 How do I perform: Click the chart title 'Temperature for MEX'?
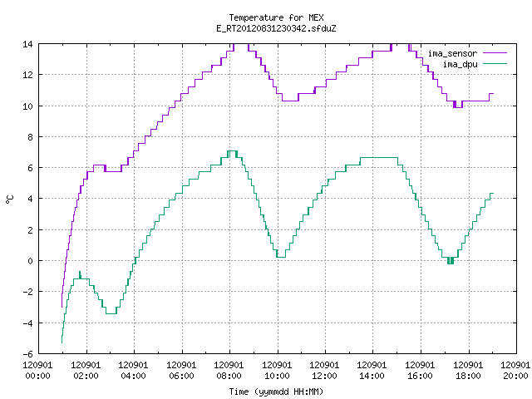[x=276, y=17]
